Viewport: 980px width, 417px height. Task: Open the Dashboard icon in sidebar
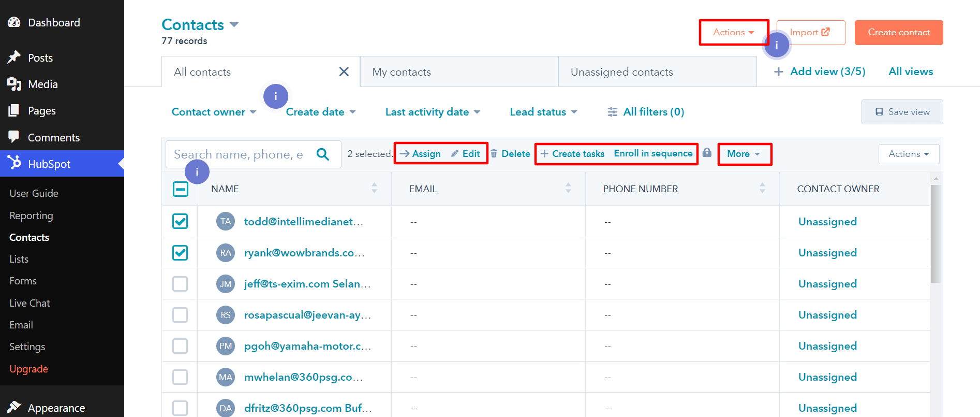14,22
